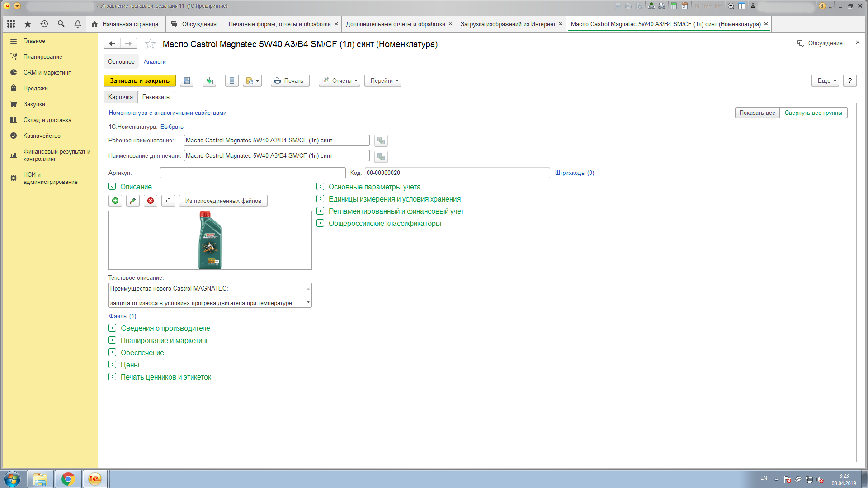
Task: Click Свернуть все группы button
Action: pos(813,113)
